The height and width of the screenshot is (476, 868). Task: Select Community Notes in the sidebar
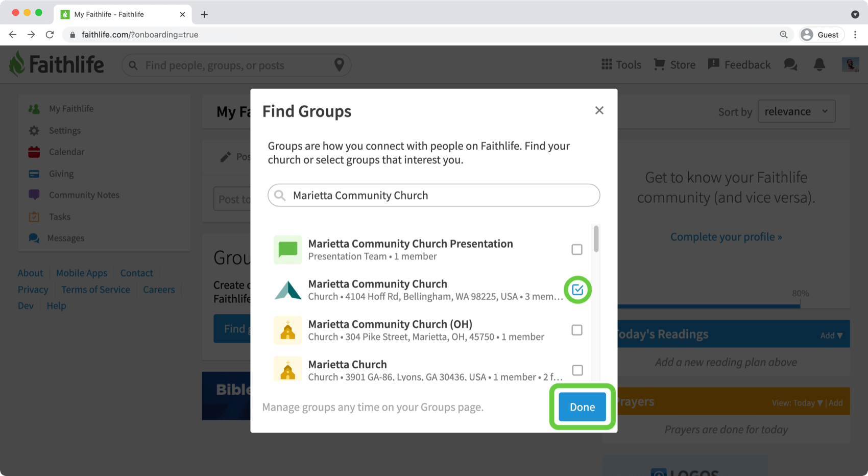click(x=84, y=195)
